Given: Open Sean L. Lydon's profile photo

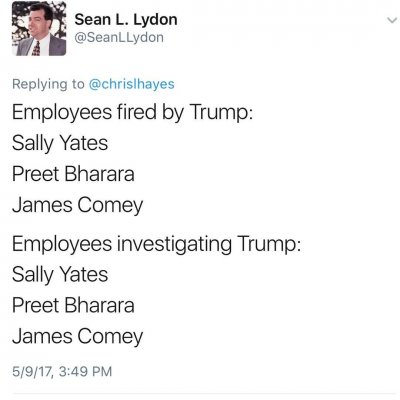Looking at the screenshot, I should pyautogui.click(x=39, y=28).
